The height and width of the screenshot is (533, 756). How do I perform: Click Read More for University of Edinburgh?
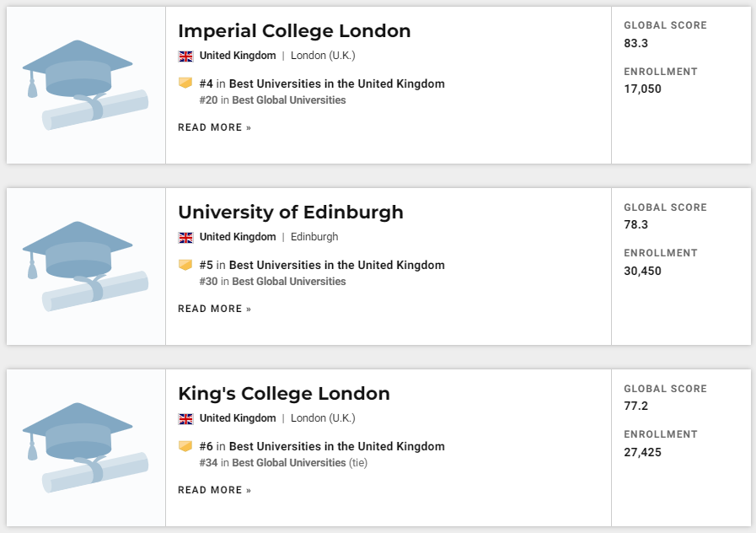click(x=214, y=310)
